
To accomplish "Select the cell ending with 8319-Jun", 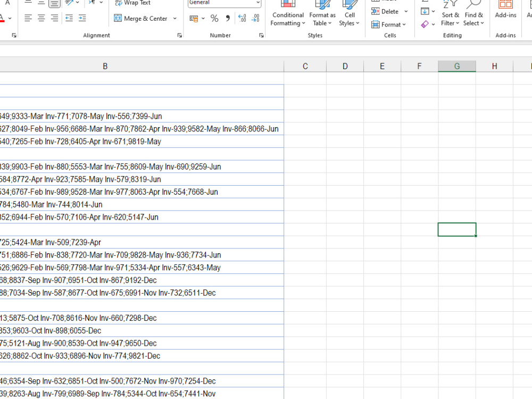I will click(142, 179).
